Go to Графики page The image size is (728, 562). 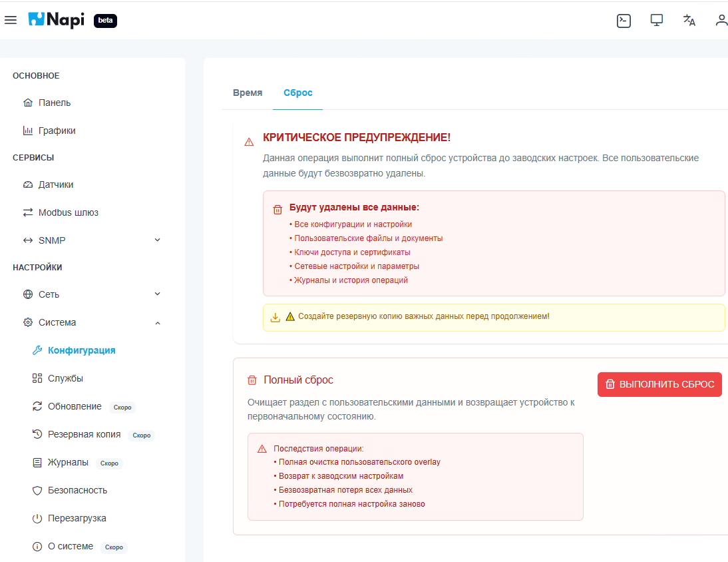coord(57,131)
